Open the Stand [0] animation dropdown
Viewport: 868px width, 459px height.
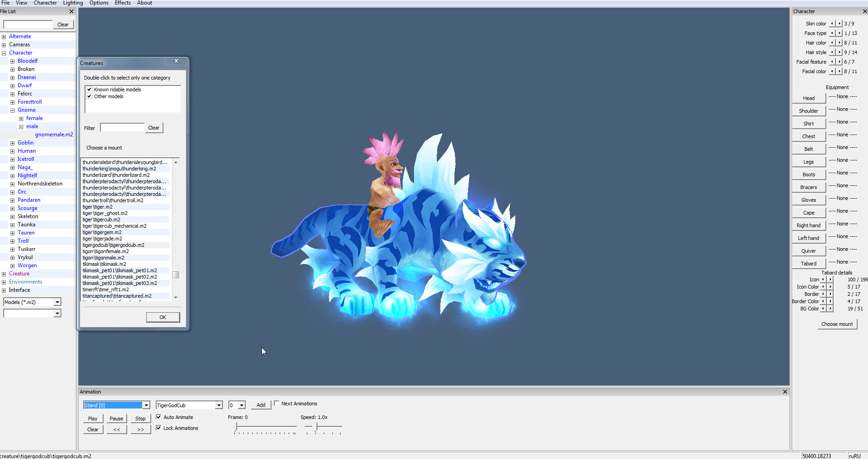pyautogui.click(x=146, y=405)
